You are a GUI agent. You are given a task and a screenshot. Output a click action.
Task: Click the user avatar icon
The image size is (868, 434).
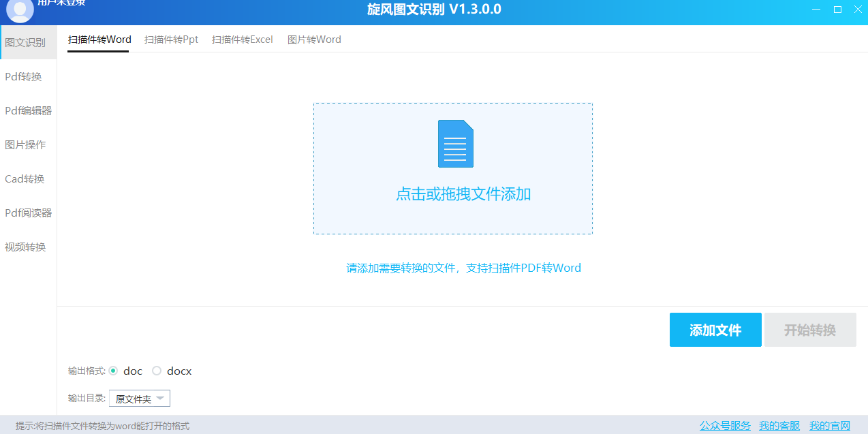20,10
